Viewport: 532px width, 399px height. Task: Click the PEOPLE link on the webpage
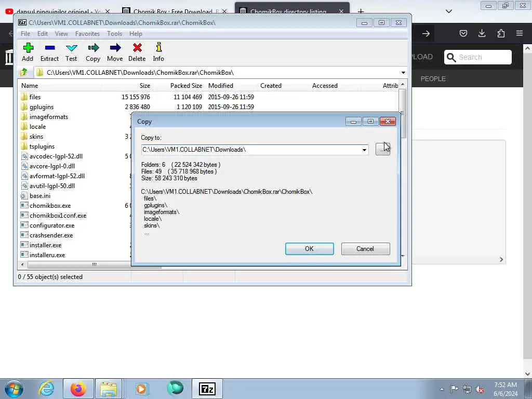tap(433, 79)
